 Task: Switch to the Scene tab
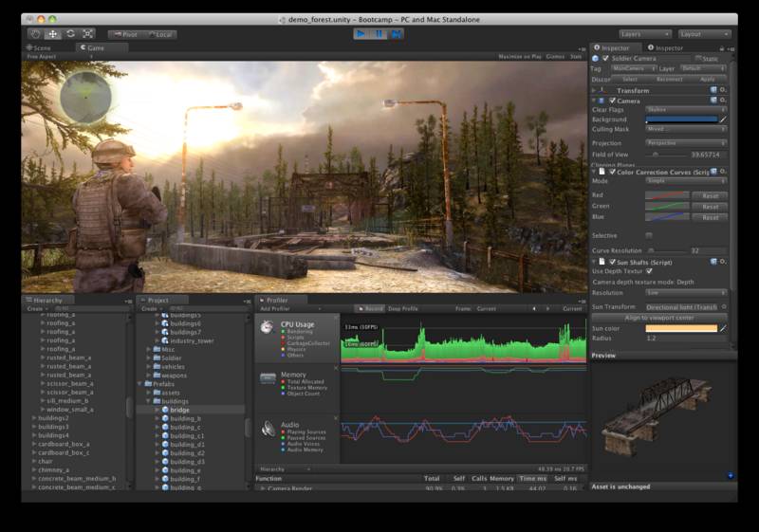click(x=39, y=47)
